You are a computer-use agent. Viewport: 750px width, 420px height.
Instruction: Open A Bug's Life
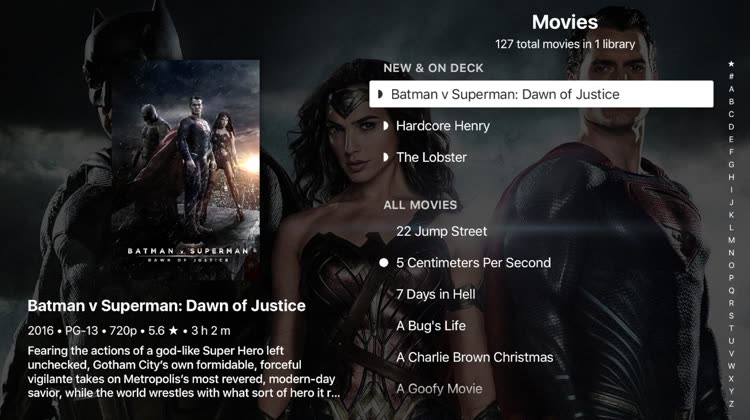point(431,326)
